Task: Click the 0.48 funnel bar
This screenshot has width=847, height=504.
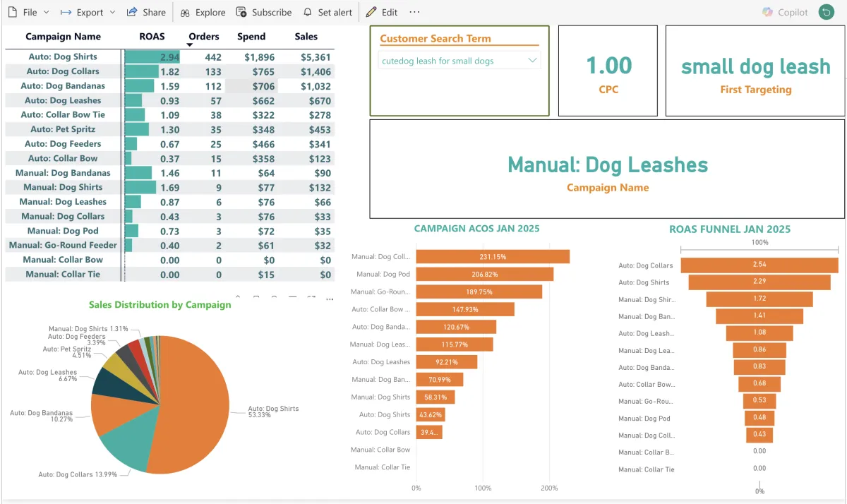Action: pyautogui.click(x=759, y=418)
